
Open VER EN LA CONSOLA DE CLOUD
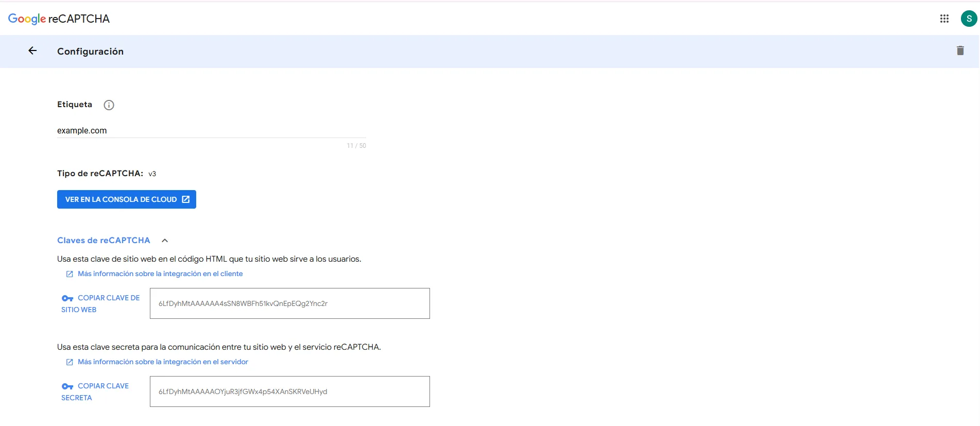(127, 199)
